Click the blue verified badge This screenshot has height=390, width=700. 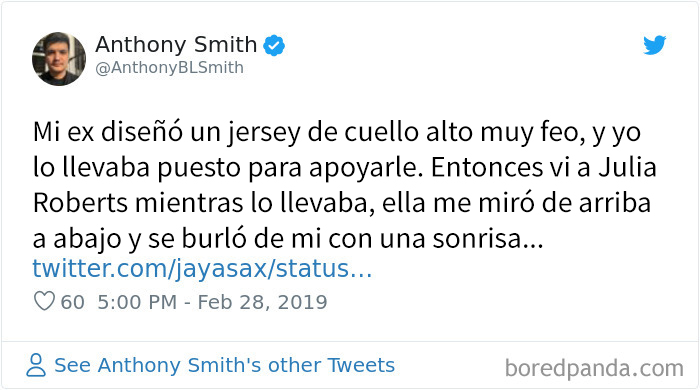pos(274,45)
